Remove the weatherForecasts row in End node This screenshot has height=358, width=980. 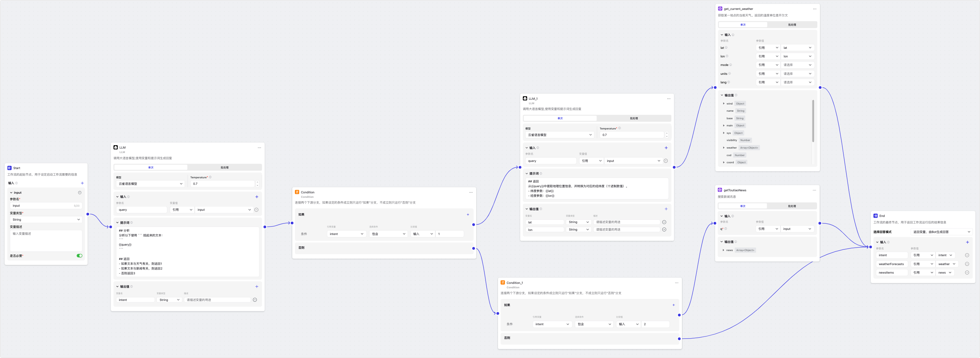coord(967,264)
